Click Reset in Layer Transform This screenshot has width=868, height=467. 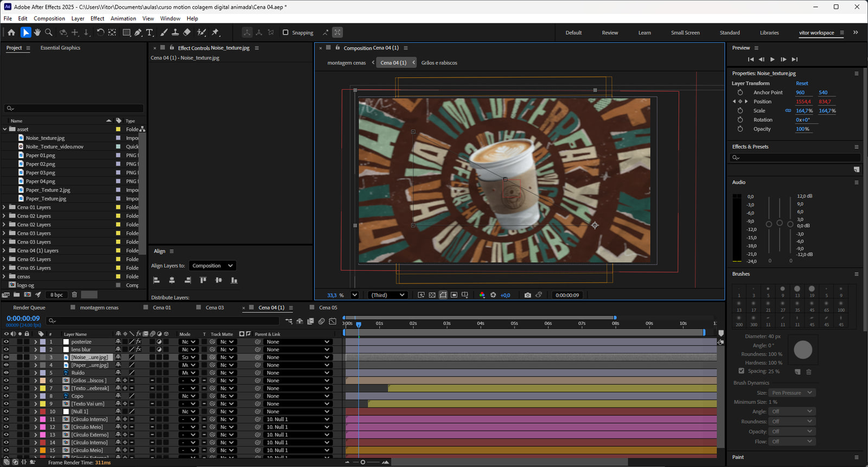pyautogui.click(x=802, y=84)
